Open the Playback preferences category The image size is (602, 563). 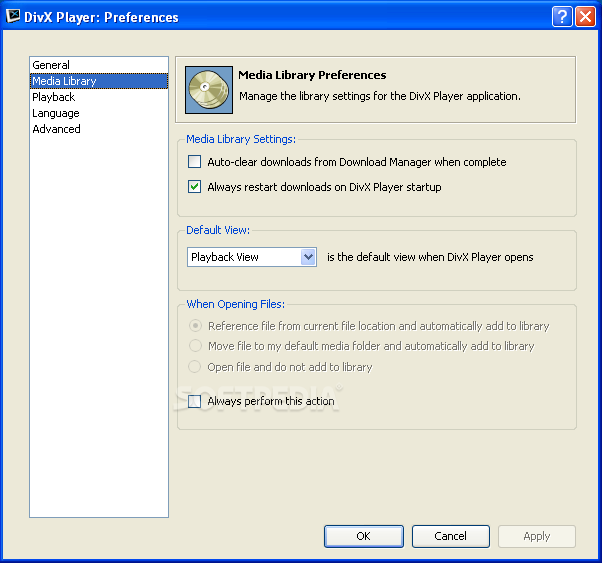coord(99,97)
